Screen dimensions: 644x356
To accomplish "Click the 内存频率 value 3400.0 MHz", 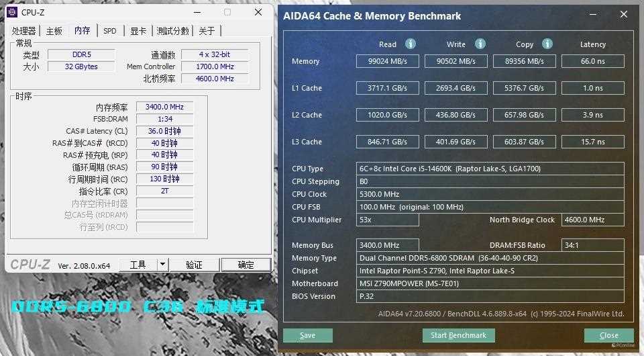I will 165,107.
